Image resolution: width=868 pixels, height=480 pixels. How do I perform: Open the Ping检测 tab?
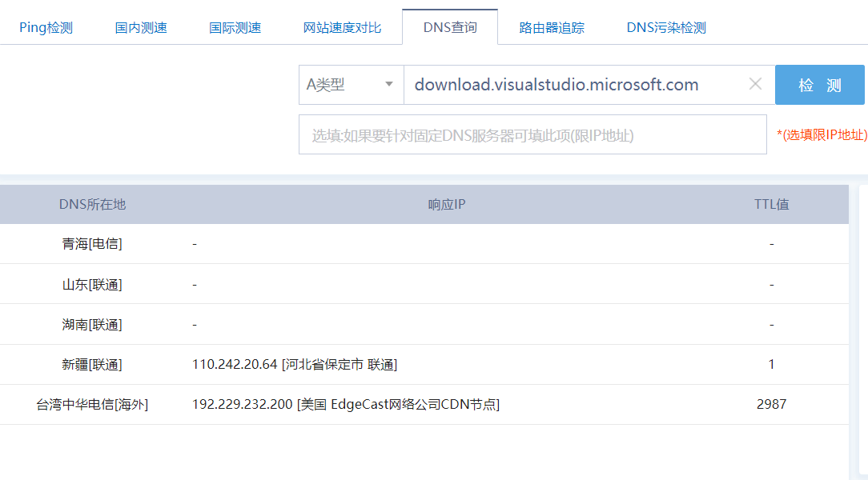[46, 28]
